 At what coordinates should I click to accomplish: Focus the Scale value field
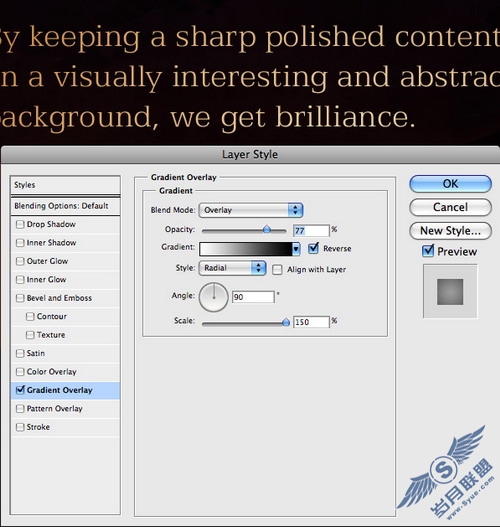311,322
